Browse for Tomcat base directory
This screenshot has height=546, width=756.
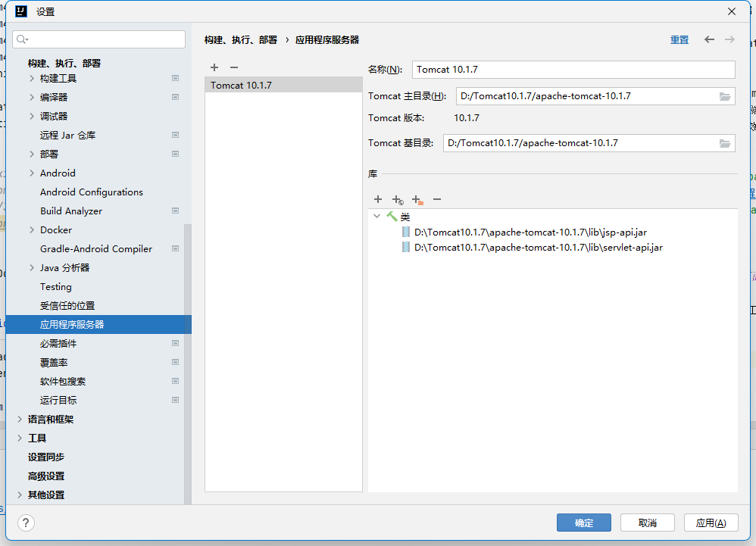coord(725,144)
